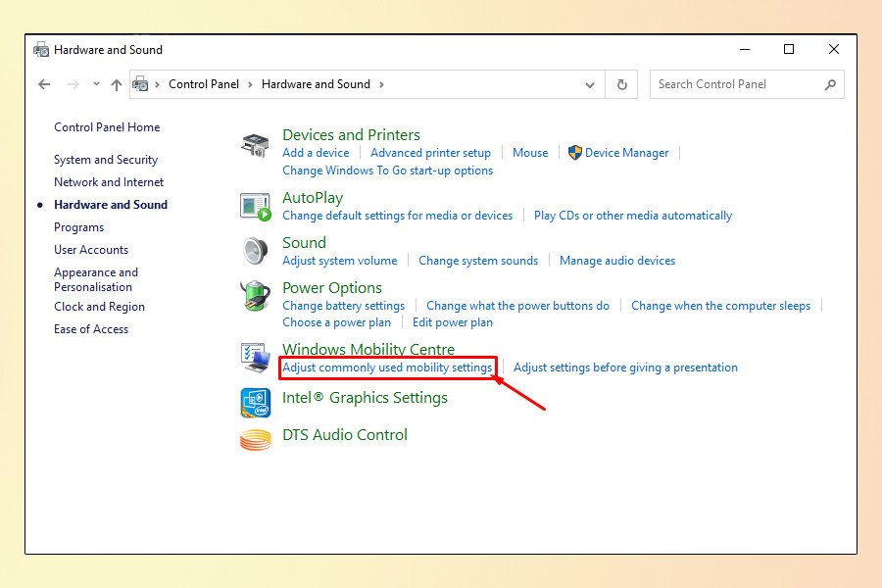Click the up arrow to go up one level
This screenshot has height=588, width=882.
pos(116,84)
